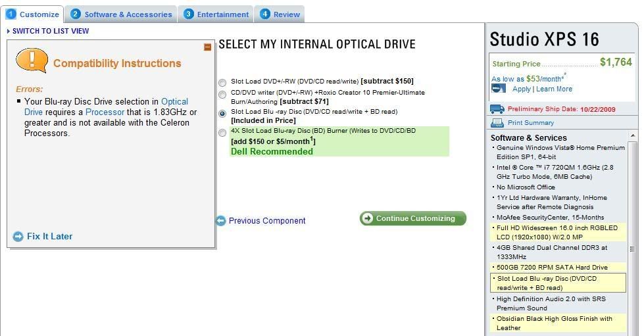Screen dimensions: 644x336
Task: Click the 'As low as $53/month' text
Action: point(528,78)
